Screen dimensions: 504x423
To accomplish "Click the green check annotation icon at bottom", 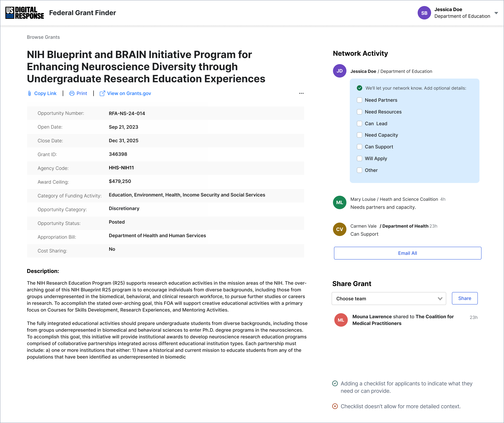I will click(335, 383).
